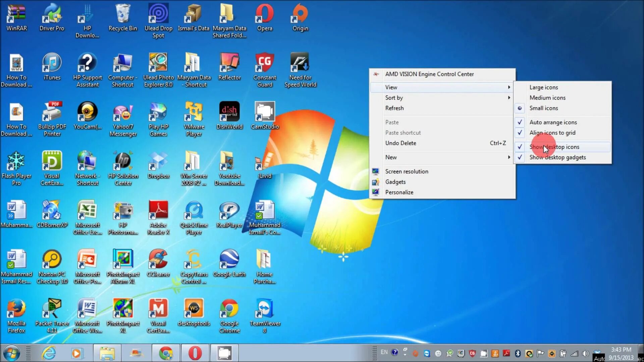Image resolution: width=644 pixels, height=362 pixels.
Task: Click Refresh desktop option
Action: [394, 108]
